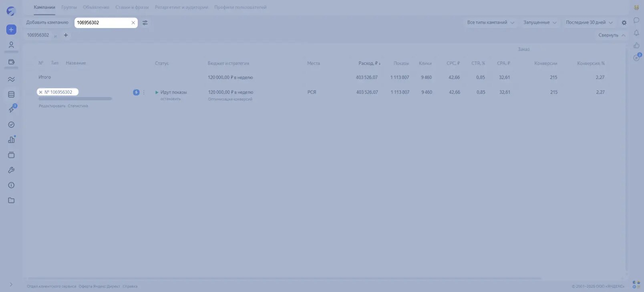This screenshot has height=292, width=644.
Task: Clear the search field with the X
Action: pos(133,23)
